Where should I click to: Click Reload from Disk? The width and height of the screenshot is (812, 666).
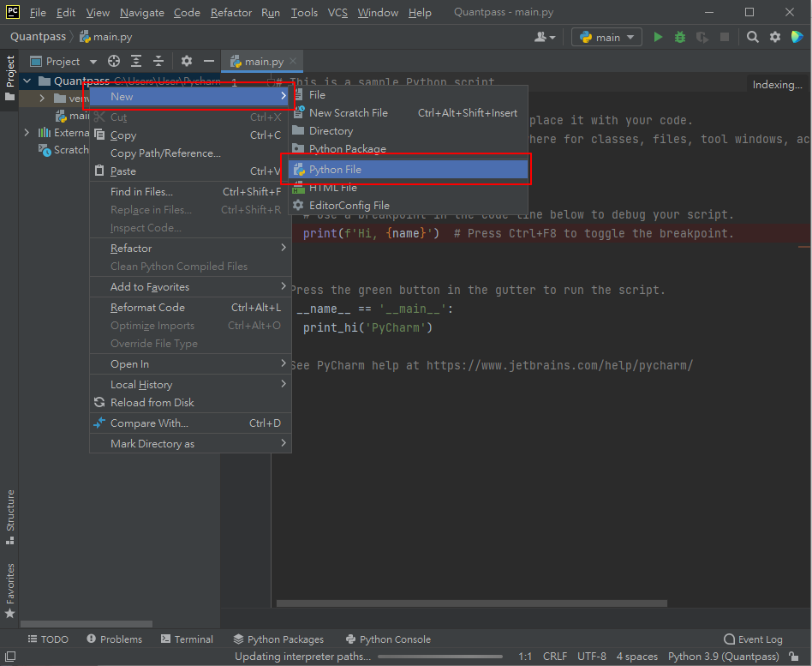190,403
